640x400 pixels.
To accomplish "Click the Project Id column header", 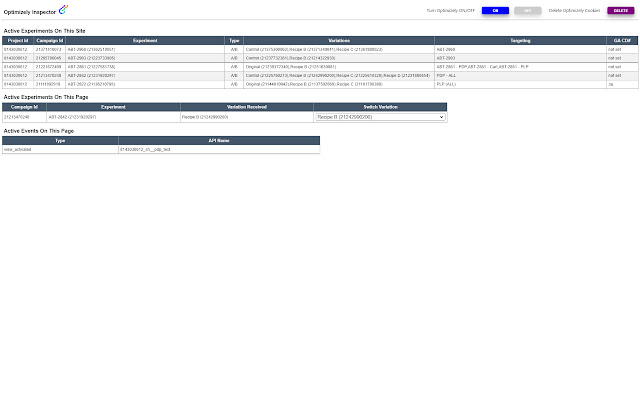I will click(18, 40).
